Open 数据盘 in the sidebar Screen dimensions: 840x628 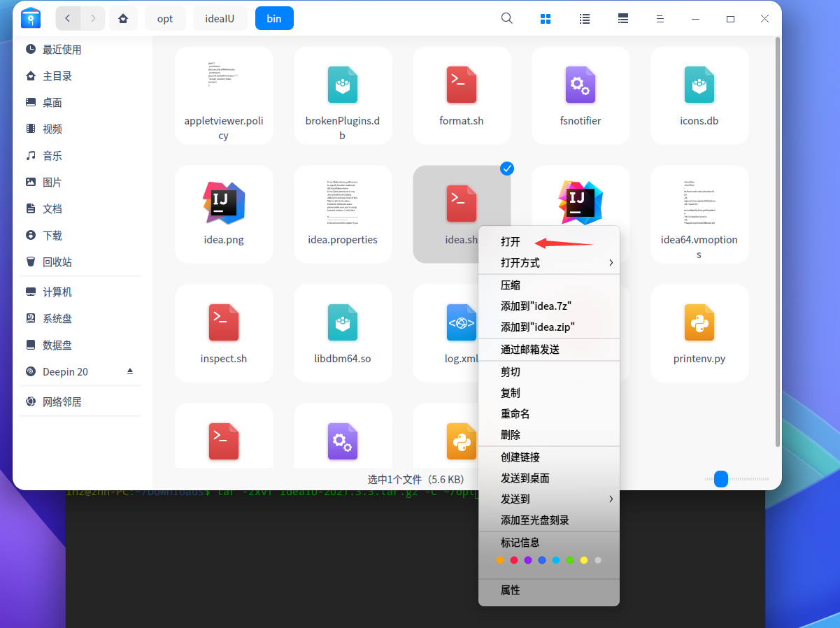click(83, 345)
